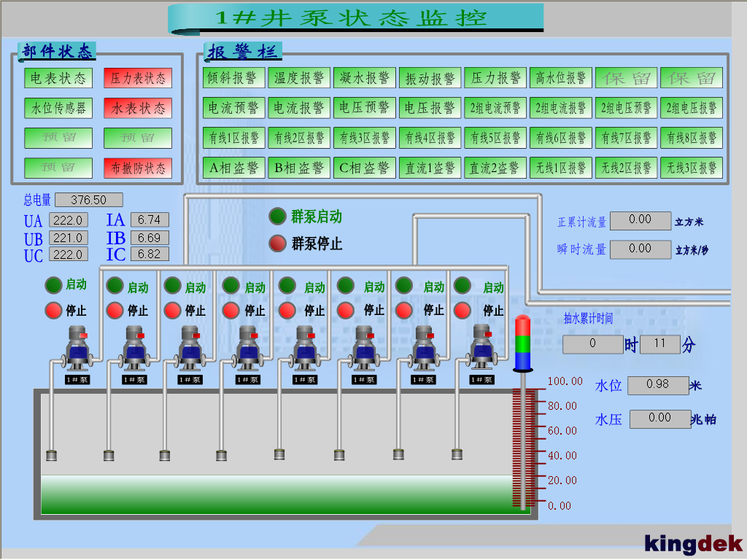
Task: Click the green 群泵启动 indicator lamp
Action: click(x=277, y=216)
